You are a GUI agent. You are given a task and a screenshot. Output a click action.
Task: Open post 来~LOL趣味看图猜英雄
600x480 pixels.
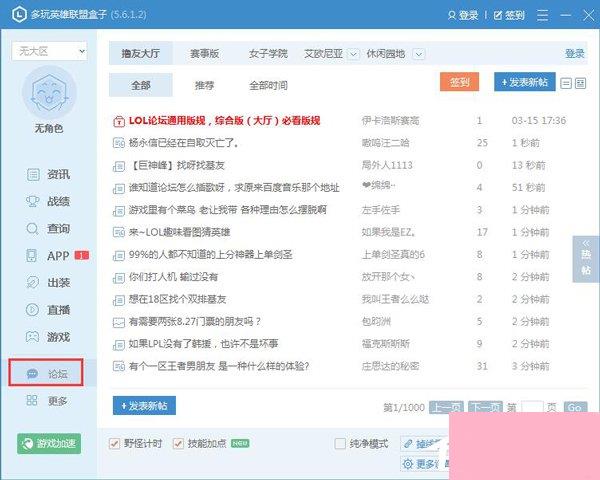click(x=179, y=232)
